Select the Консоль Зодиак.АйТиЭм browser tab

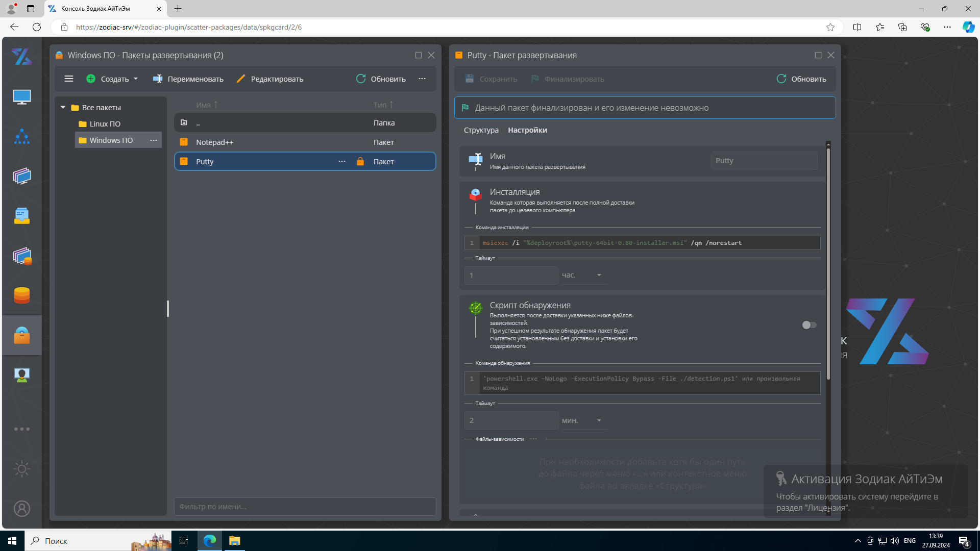coord(105,9)
